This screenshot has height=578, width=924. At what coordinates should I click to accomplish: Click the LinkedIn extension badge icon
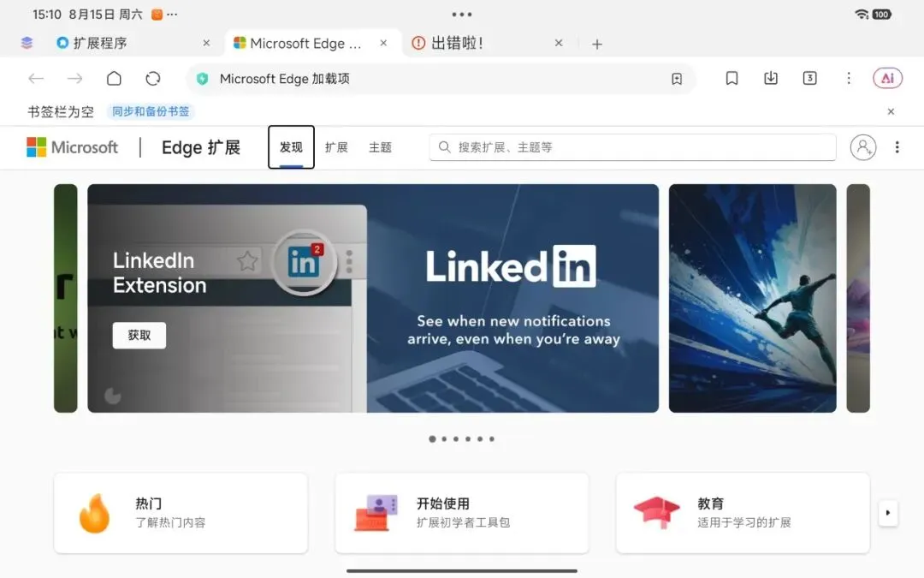[x=304, y=262]
